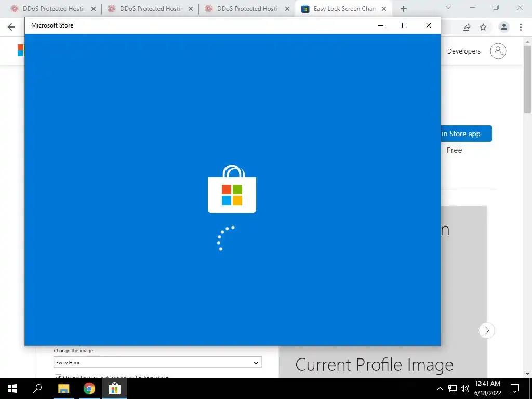Show hidden system tray icons
This screenshot has width=532, height=399.
pyautogui.click(x=440, y=389)
